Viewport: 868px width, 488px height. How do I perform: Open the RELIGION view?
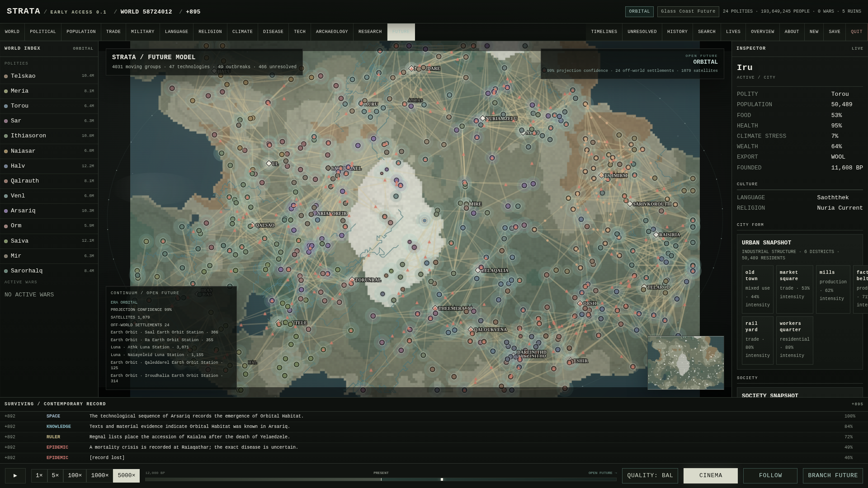coord(210,32)
